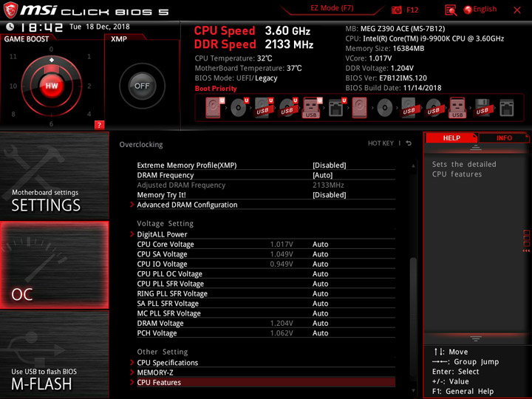This screenshot has height=399, width=532.
Task: Select the UEFI USB hard disk boot icon
Action: pyautogui.click(x=264, y=108)
